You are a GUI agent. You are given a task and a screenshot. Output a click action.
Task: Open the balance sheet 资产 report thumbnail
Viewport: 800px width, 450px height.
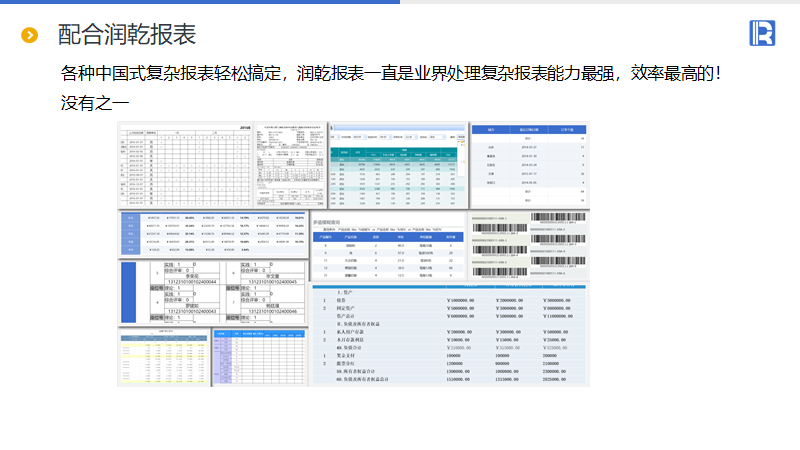click(x=449, y=334)
